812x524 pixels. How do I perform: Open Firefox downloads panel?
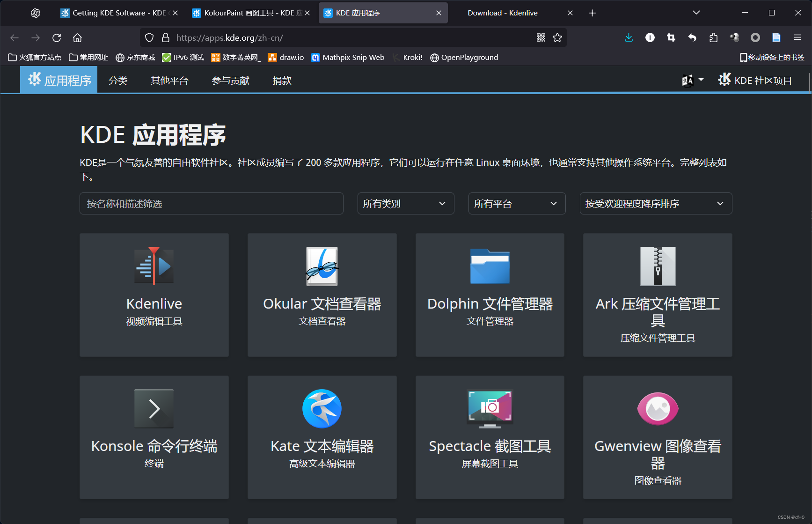pos(629,37)
